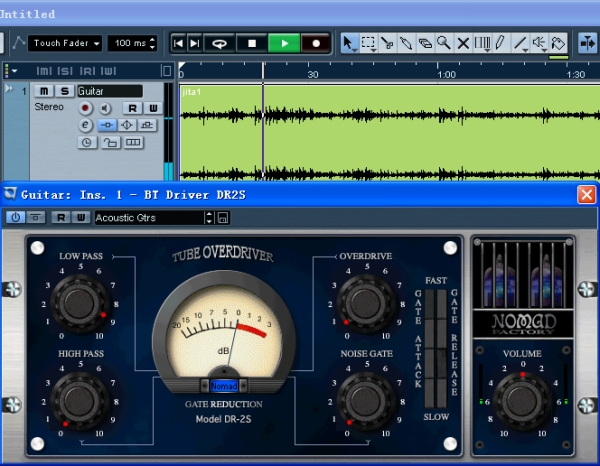
Task: Select the Draw pencil tool
Action: click(x=501, y=43)
